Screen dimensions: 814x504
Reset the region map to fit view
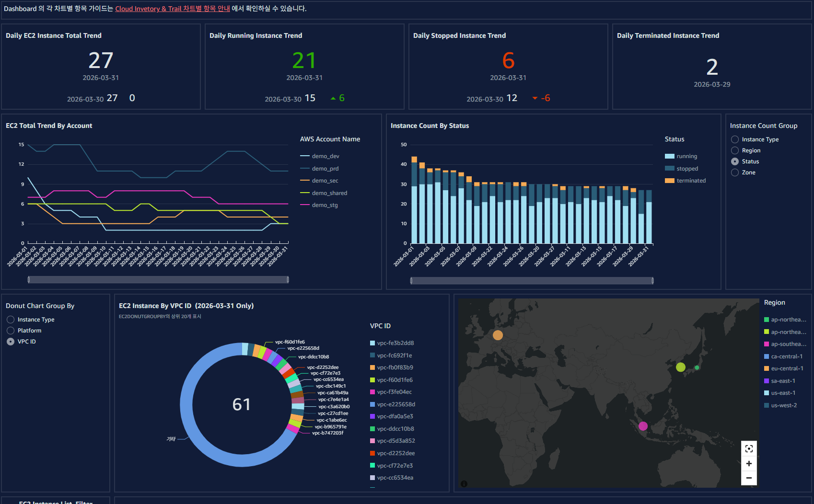coord(749,448)
